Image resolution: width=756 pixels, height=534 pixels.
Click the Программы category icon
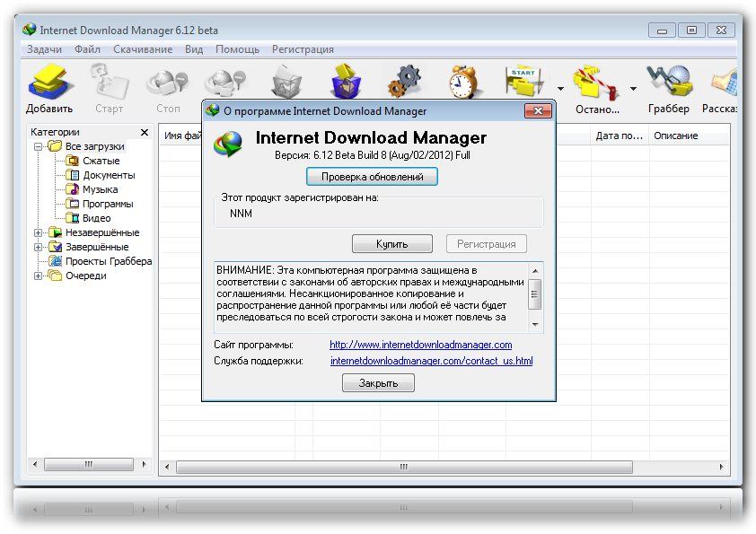pos(73,204)
